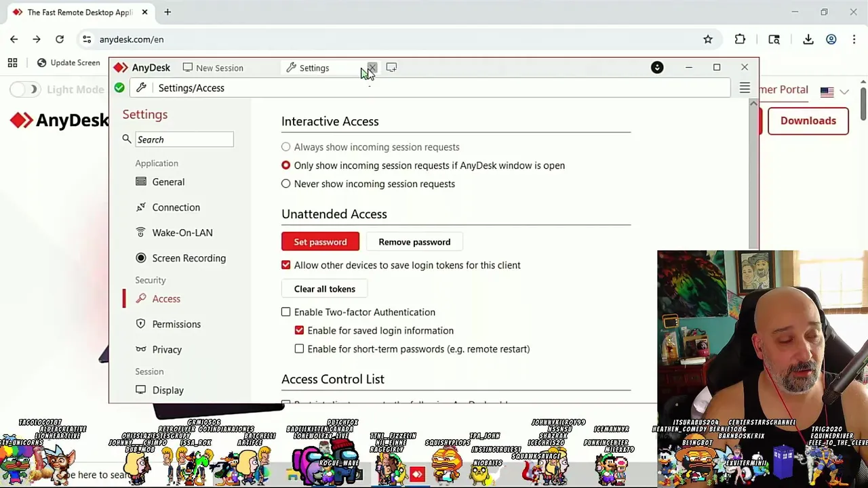Image resolution: width=868 pixels, height=488 pixels.
Task: Click the Remove password button
Action: click(414, 242)
